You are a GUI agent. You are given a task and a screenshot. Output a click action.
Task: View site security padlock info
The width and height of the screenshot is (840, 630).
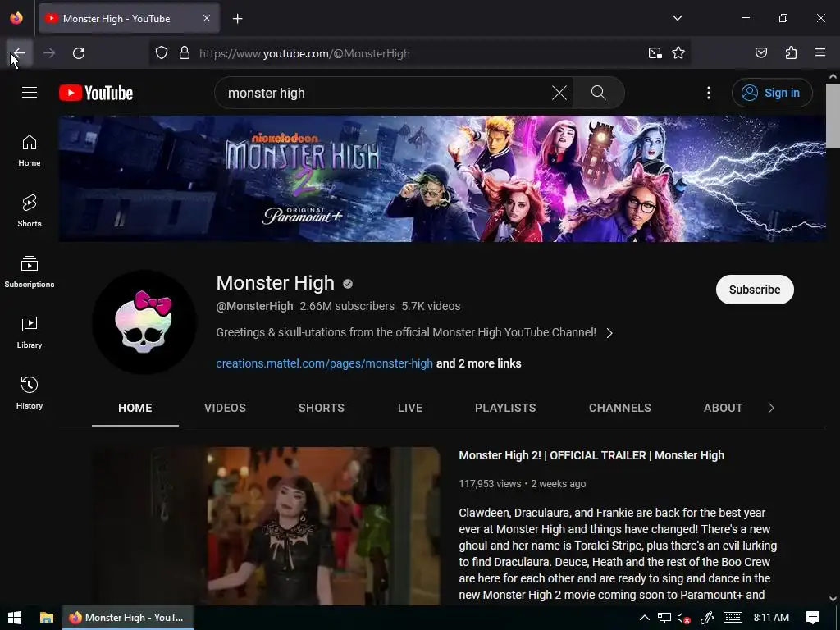pyautogui.click(x=185, y=53)
